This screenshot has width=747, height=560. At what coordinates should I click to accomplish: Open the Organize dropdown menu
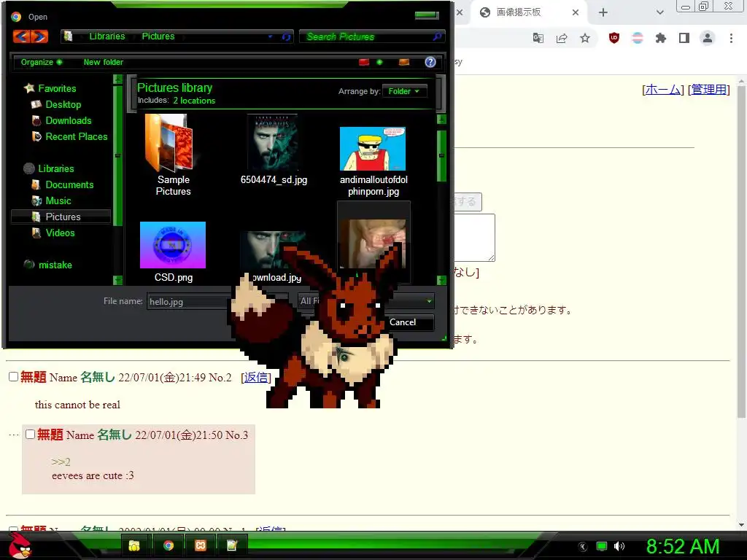[42, 62]
